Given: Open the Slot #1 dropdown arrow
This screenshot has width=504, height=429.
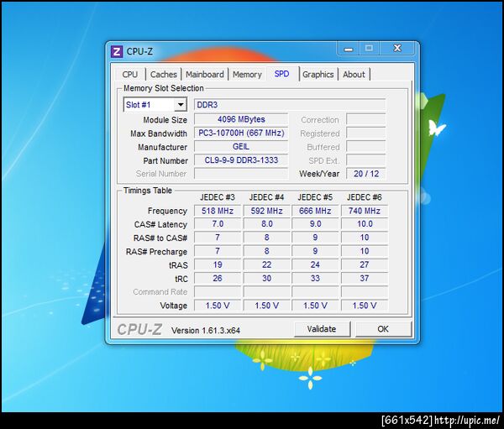Looking at the screenshot, I should point(181,105).
